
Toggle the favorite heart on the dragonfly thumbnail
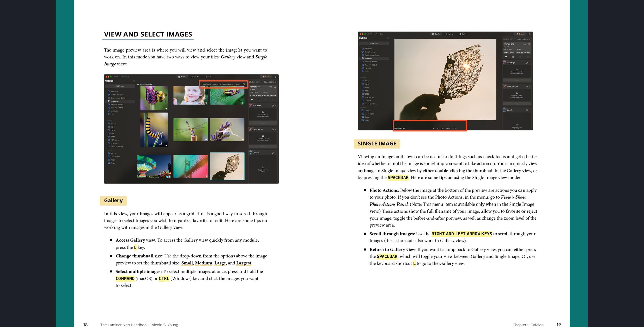(x=206, y=140)
